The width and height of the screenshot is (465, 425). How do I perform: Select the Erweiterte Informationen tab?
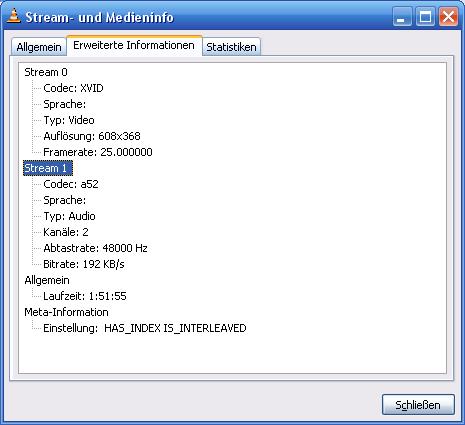(134, 45)
